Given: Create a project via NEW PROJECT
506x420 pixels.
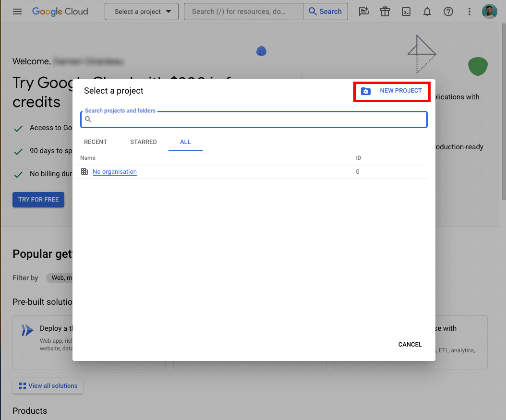Looking at the screenshot, I should 392,91.
